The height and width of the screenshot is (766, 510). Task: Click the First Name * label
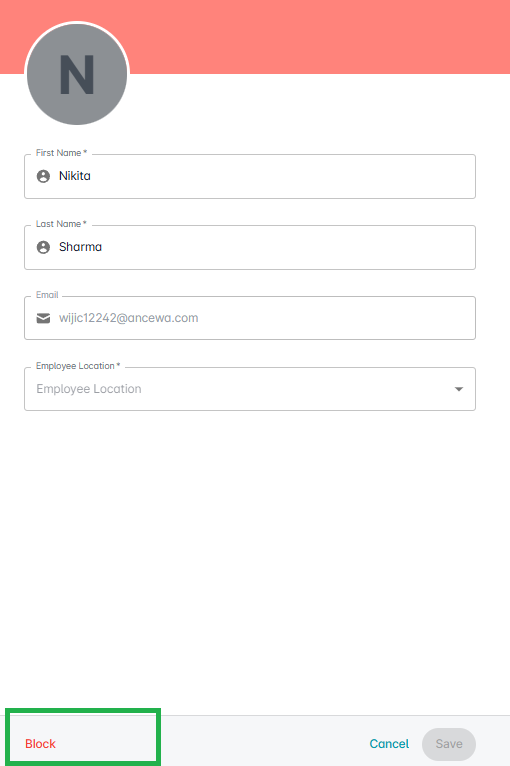(62, 153)
